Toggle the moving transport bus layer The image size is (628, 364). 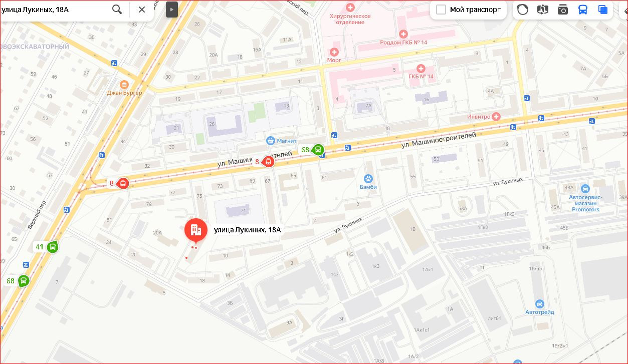pyautogui.click(x=582, y=10)
